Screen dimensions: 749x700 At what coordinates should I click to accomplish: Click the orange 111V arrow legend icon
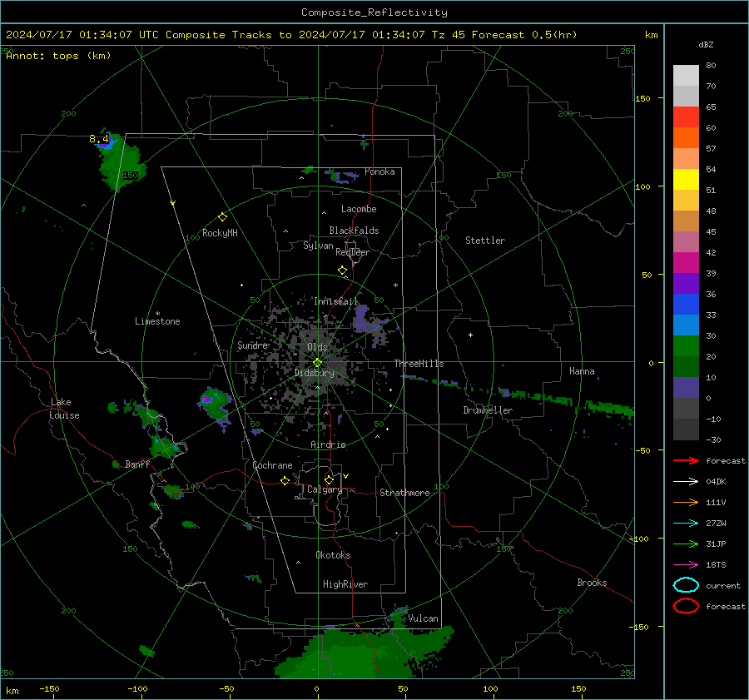(x=686, y=502)
